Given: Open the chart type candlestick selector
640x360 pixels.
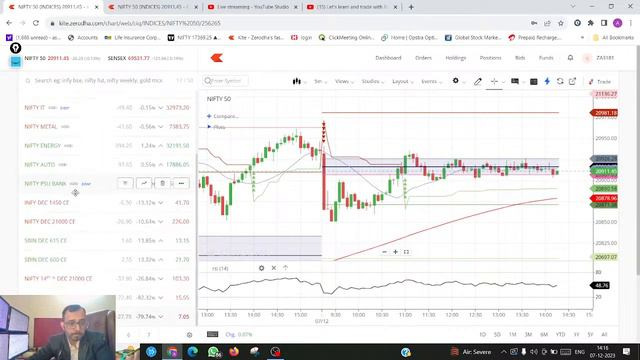Looking at the screenshot, I should (297, 81).
